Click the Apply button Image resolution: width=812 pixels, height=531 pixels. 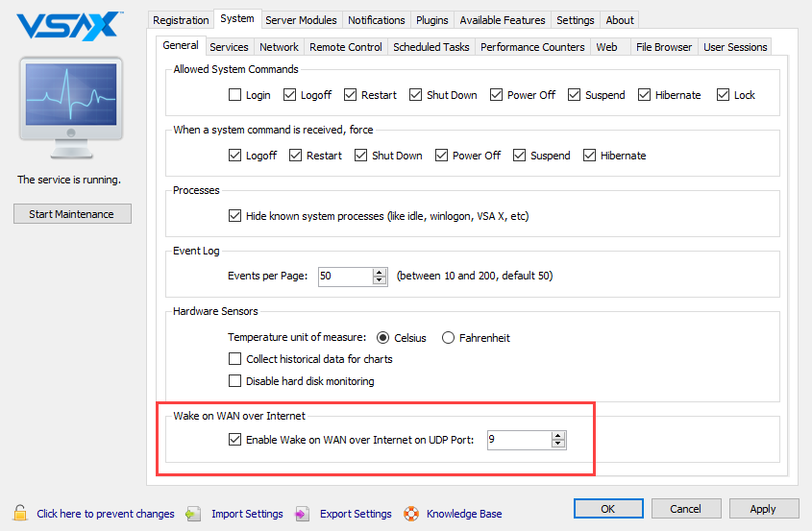pyautogui.click(x=763, y=509)
